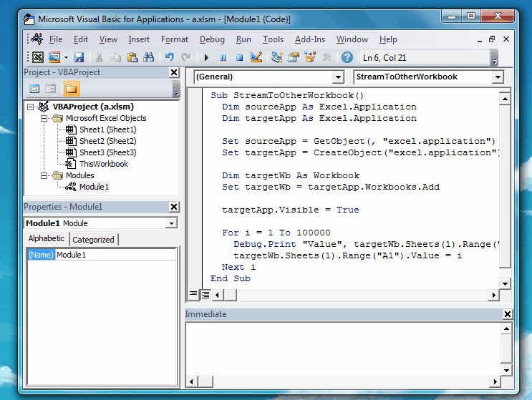Open the Insert UserForm dropdown arrow
This screenshot has height=400, width=532.
point(66,57)
